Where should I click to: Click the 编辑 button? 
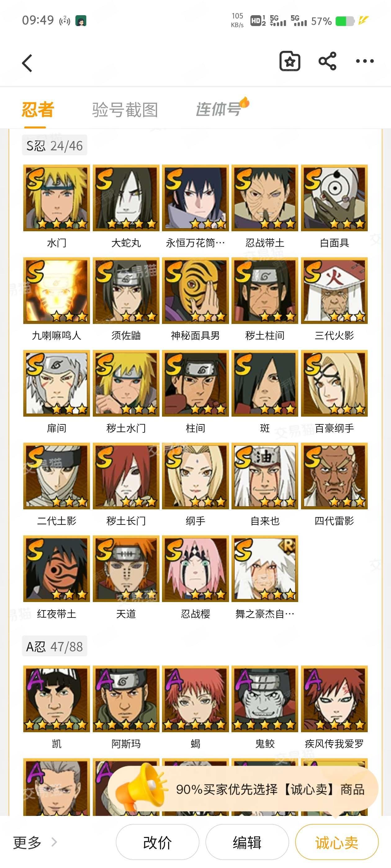tap(247, 842)
